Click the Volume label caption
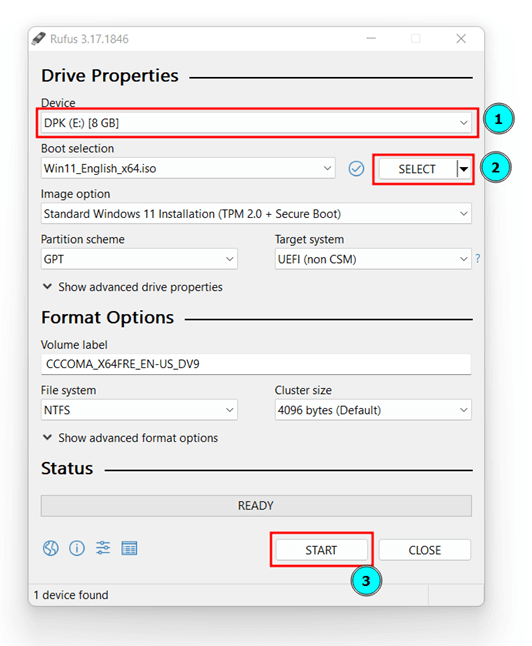532x646 pixels. tap(74, 344)
